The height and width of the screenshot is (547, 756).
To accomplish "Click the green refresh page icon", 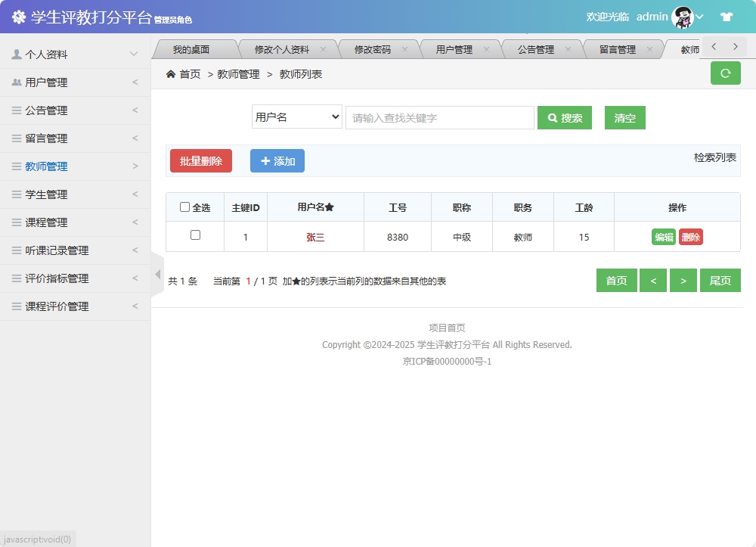I will [x=725, y=73].
